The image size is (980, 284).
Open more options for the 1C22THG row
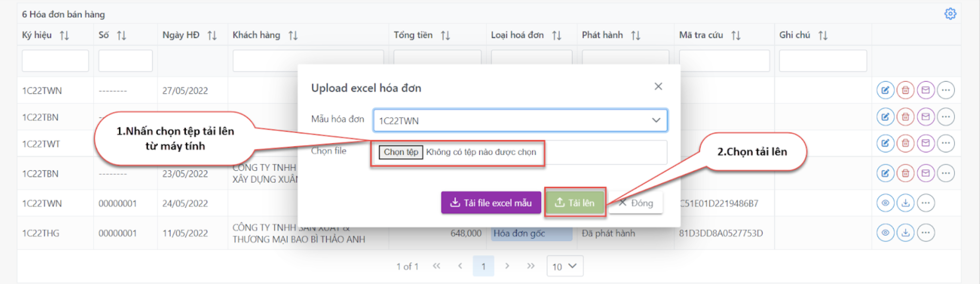pyautogui.click(x=925, y=233)
